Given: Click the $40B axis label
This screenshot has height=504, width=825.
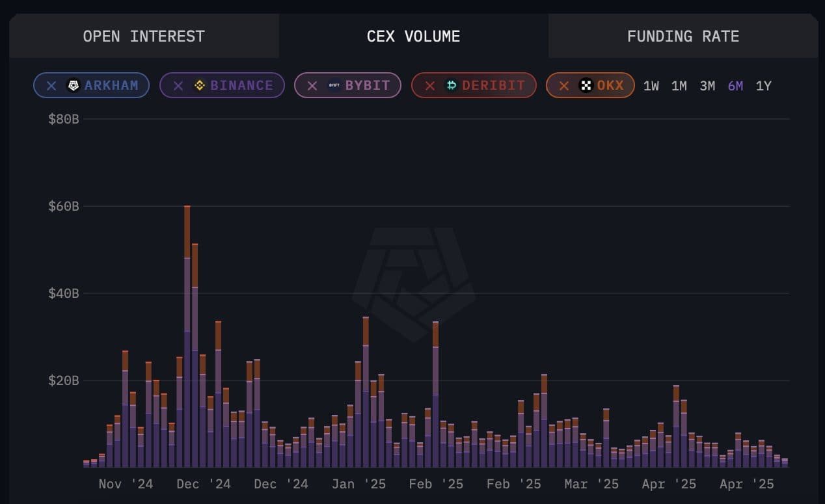Looking at the screenshot, I should (x=65, y=293).
